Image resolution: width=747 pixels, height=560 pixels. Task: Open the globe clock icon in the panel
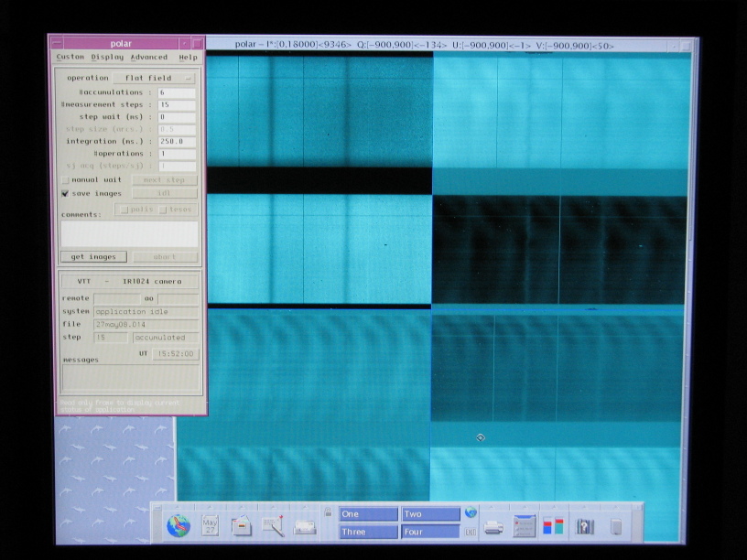[178, 525]
